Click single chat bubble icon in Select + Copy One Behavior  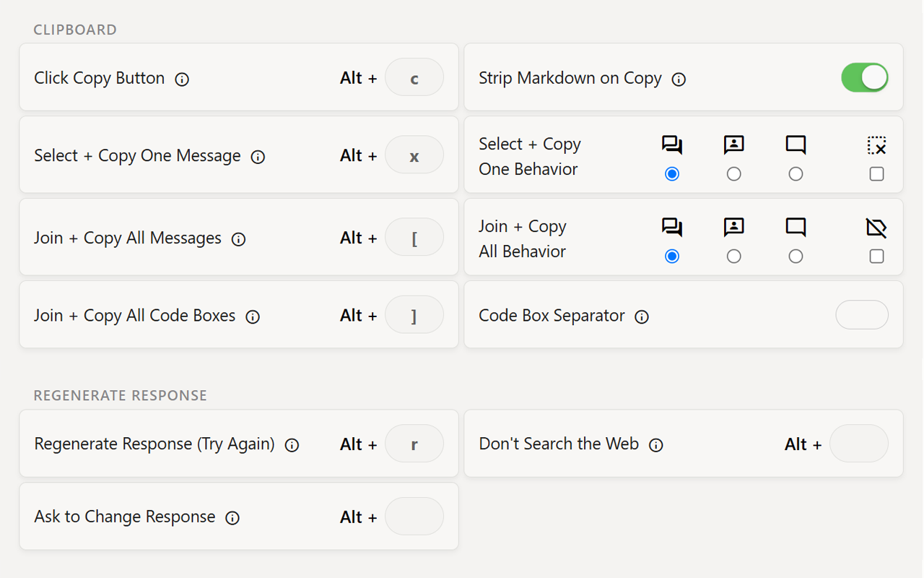(796, 145)
